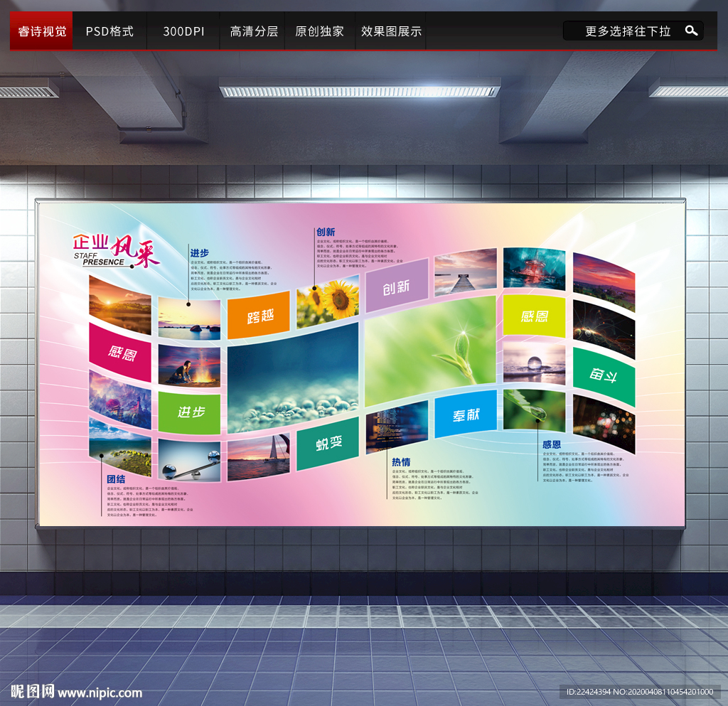
Task: Switch to the 效果图展示 section
Action: [x=390, y=31]
